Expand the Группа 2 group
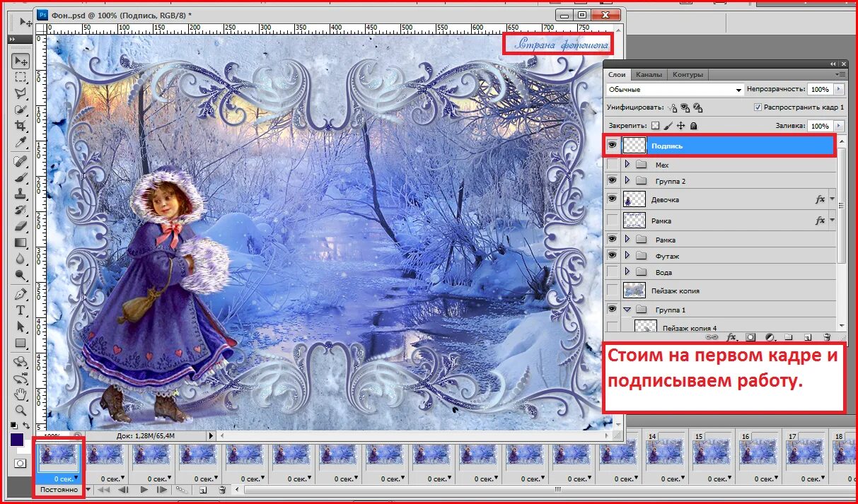This screenshot has height=504, width=858. (x=627, y=181)
